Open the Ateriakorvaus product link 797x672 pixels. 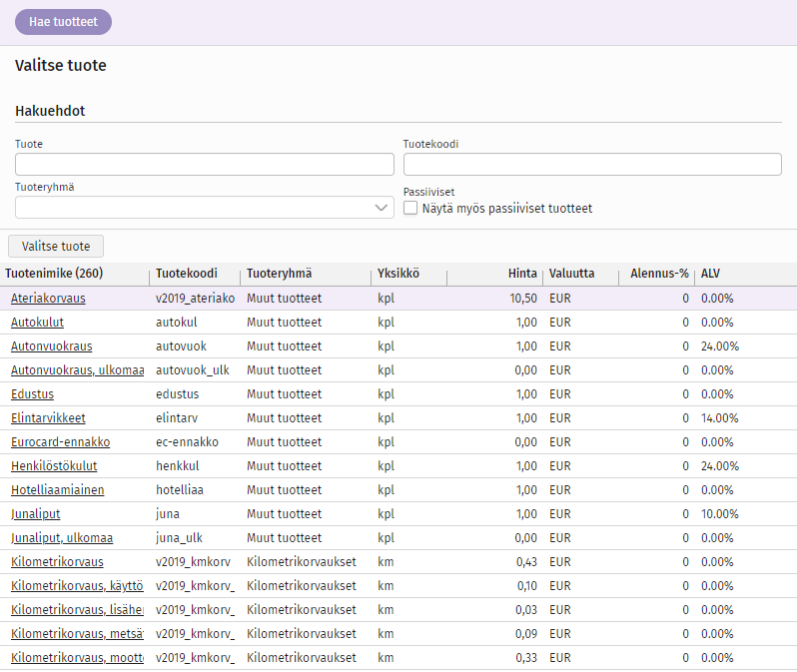[48, 299]
